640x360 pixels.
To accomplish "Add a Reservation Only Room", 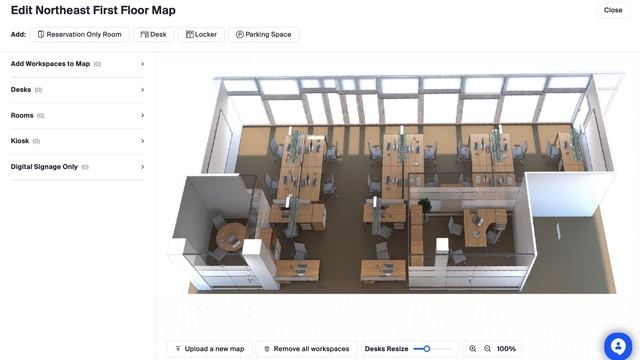I will click(80, 35).
